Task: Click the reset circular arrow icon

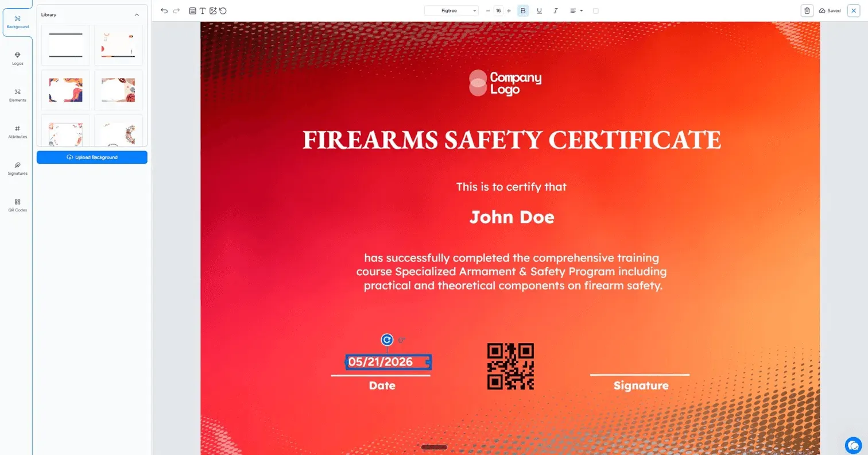Action: pos(223,11)
